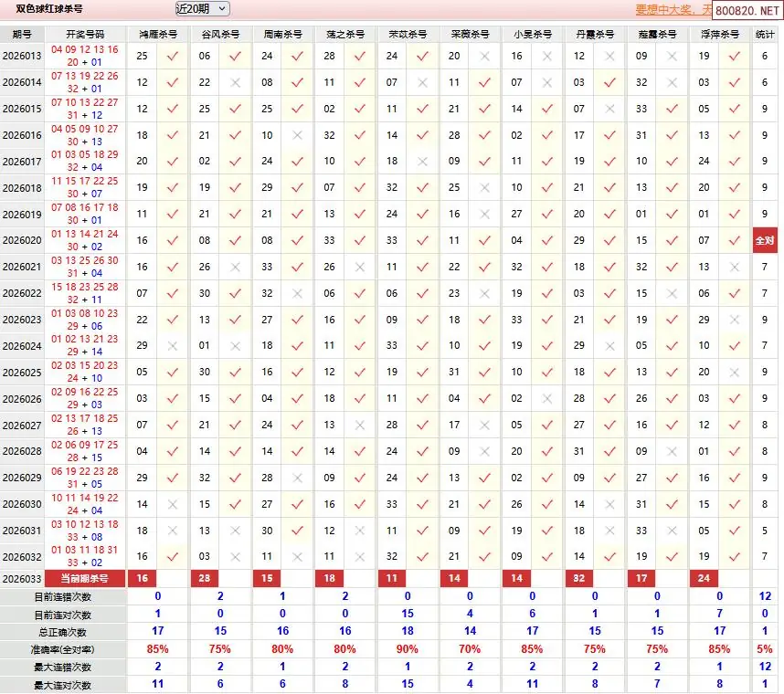Click the 鸿雁杀号 column header
784x694 pixels.
pos(158,34)
